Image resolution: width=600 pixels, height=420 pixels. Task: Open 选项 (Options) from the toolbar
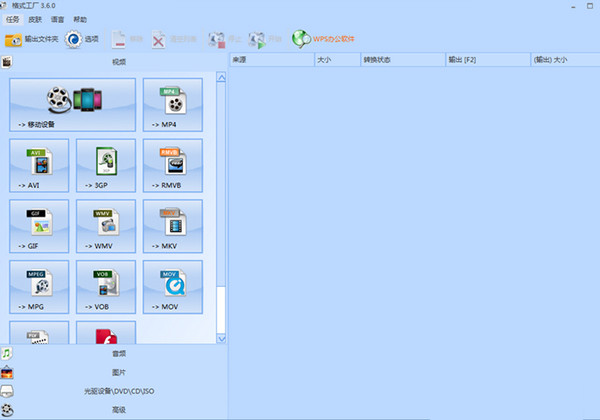pos(82,40)
